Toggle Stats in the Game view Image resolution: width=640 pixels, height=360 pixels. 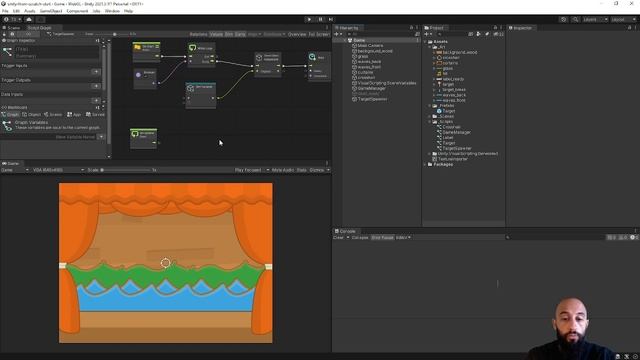(302, 170)
